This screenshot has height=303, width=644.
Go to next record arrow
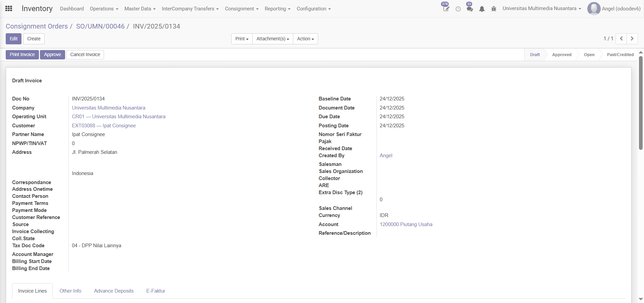pos(632,39)
